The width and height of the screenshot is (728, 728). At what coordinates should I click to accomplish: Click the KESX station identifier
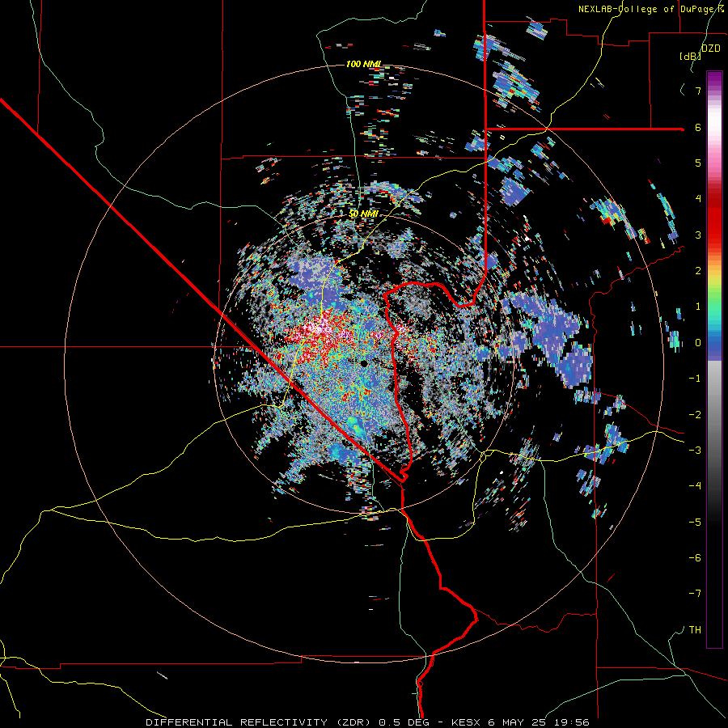[x=467, y=722]
